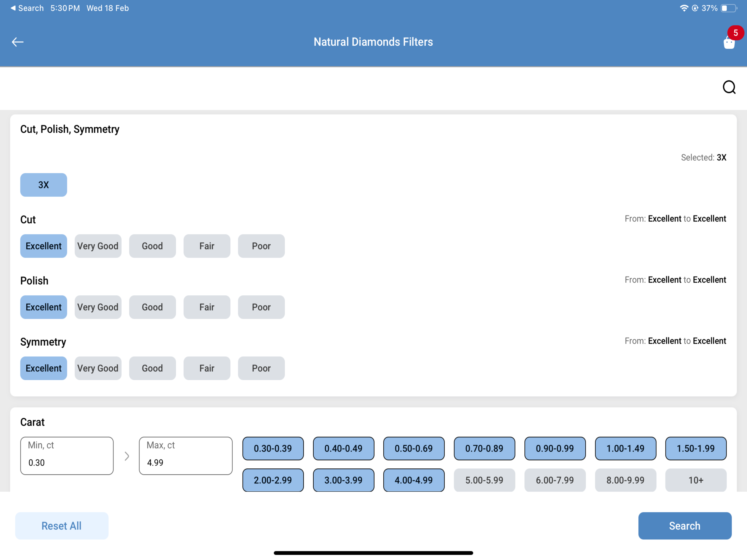The image size is (747, 560).
Task: Tap the blue Search button
Action: (x=685, y=526)
